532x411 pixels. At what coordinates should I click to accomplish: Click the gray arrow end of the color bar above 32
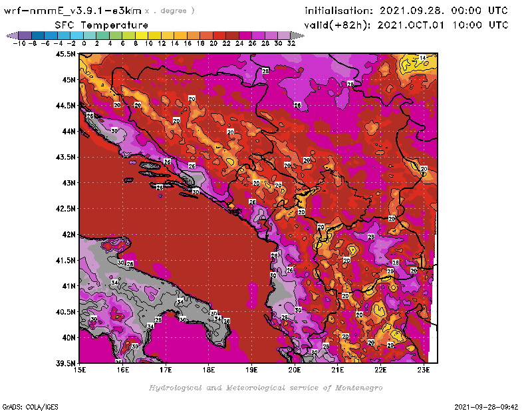pos(297,35)
